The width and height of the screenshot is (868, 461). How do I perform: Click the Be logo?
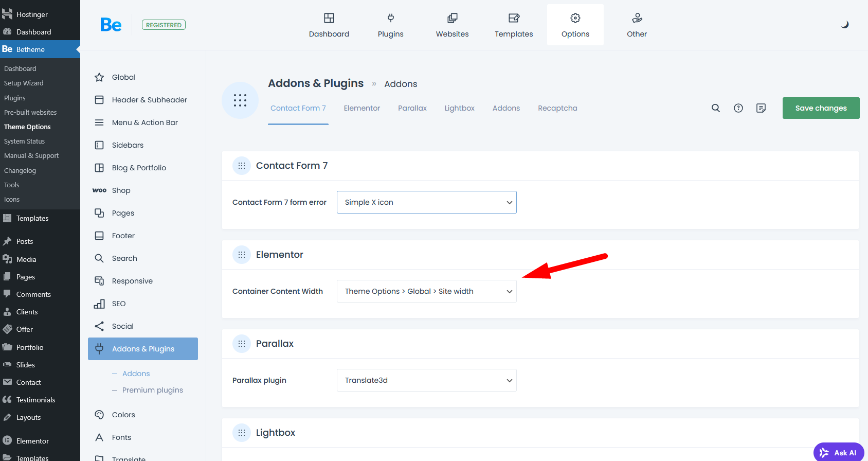coord(111,25)
